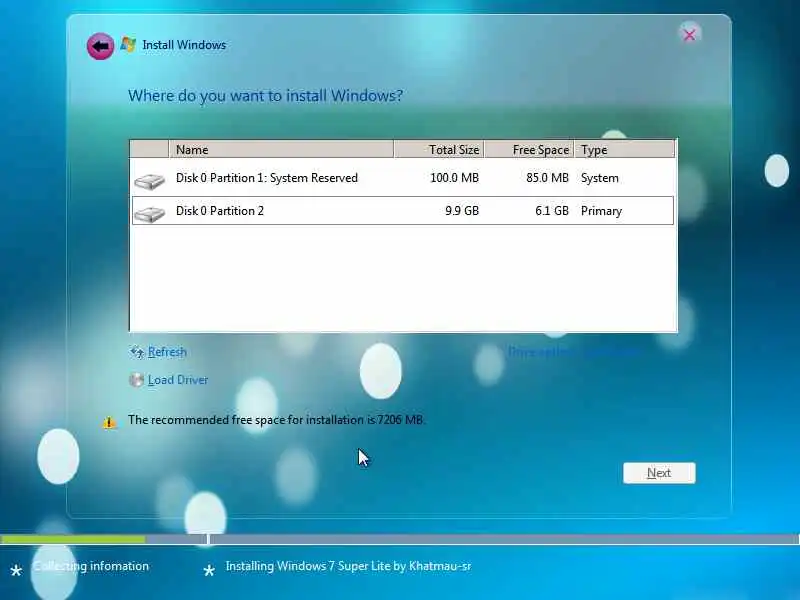Click the Load Driver disc icon
The image size is (800, 600).
point(136,380)
